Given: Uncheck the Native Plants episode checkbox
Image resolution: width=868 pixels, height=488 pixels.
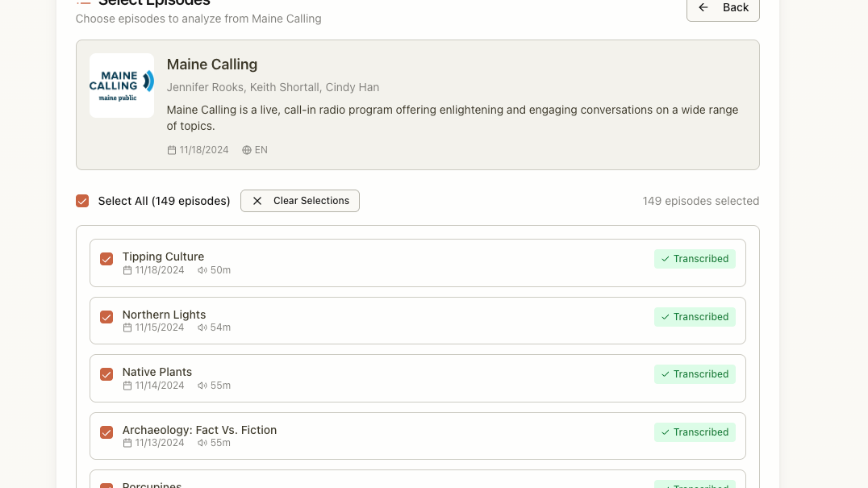Looking at the screenshot, I should click(106, 374).
